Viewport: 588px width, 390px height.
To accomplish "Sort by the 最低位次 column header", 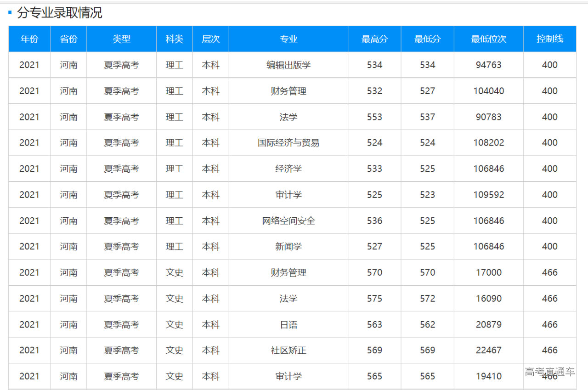I will pyautogui.click(x=488, y=39).
